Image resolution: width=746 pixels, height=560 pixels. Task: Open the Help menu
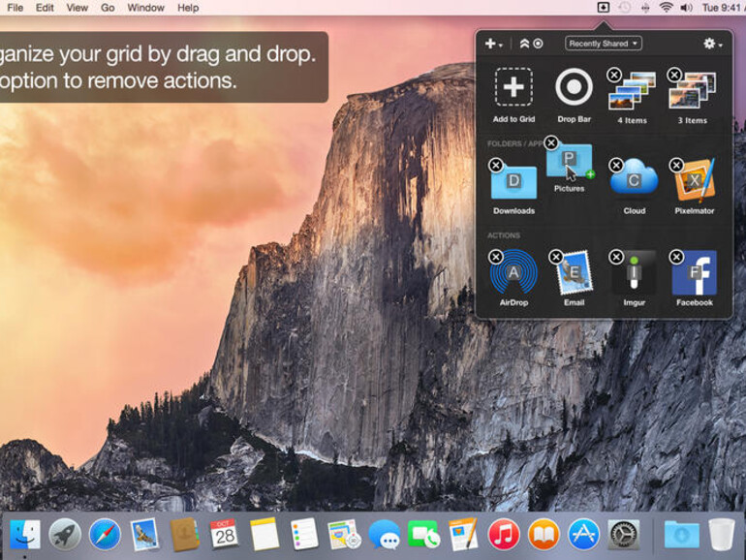tap(188, 8)
